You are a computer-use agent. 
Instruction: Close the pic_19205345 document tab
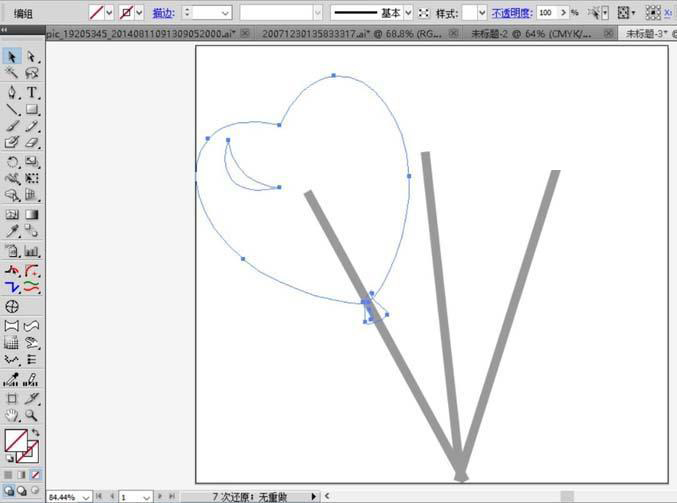(245, 33)
